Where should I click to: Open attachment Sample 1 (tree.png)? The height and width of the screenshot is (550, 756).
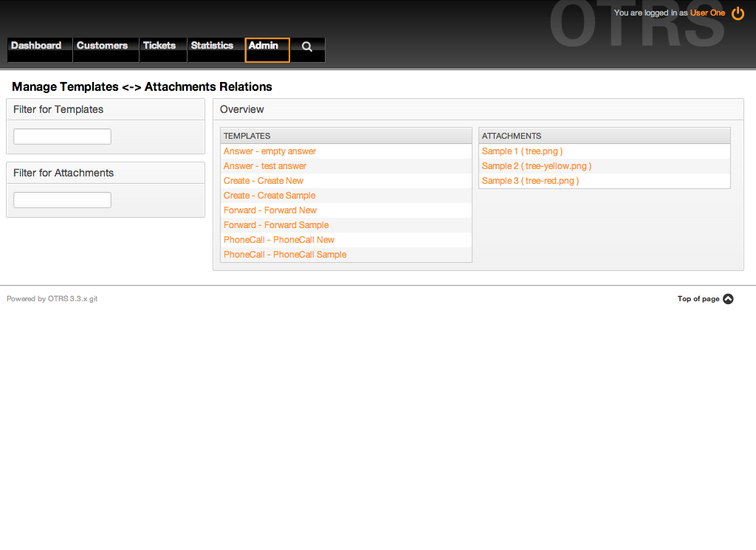coord(522,151)
